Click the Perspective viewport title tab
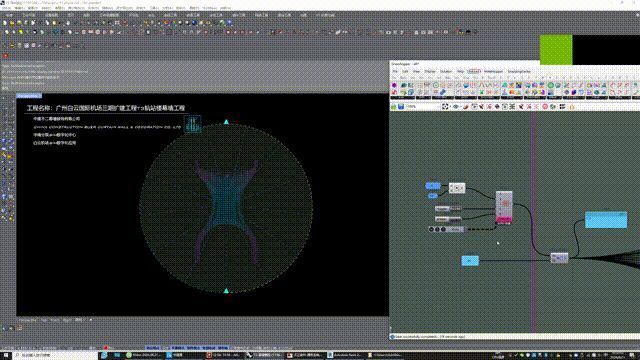 coord(29,96)
